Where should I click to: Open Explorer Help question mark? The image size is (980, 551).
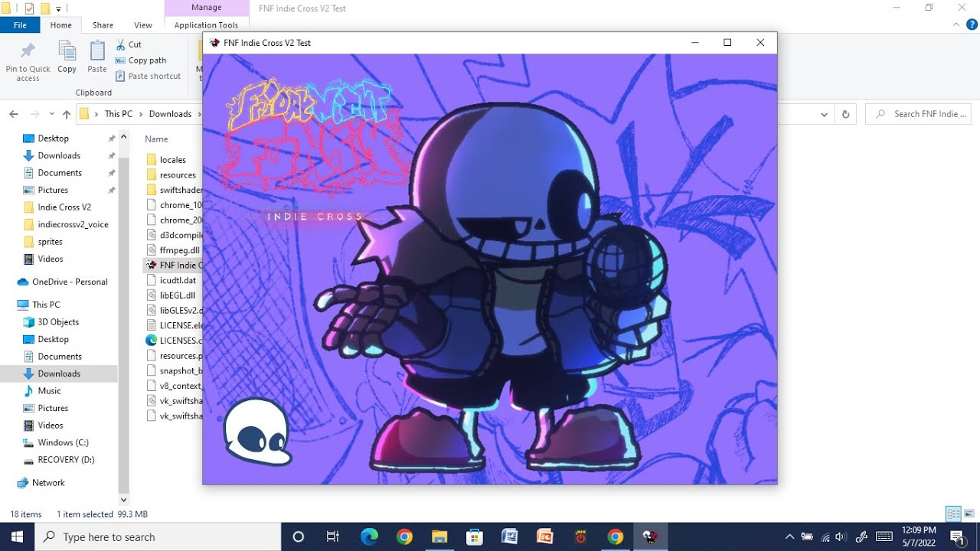972,25
